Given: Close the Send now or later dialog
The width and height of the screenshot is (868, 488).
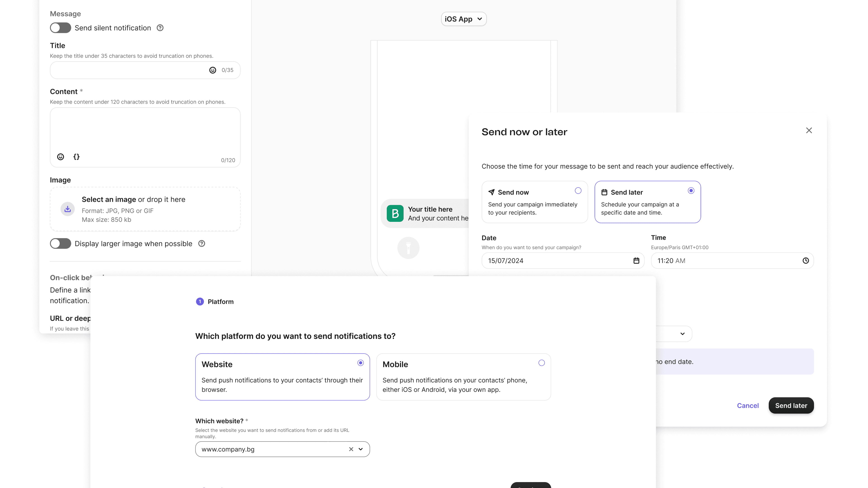Looking at the screenshot, I should click(809, 130).
